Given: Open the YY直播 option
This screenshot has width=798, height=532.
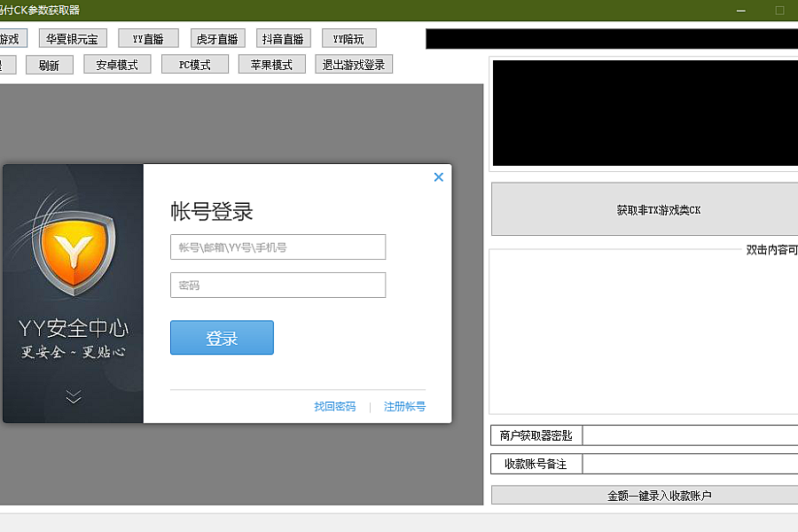Looking at the screenshot, I should 148,39.
